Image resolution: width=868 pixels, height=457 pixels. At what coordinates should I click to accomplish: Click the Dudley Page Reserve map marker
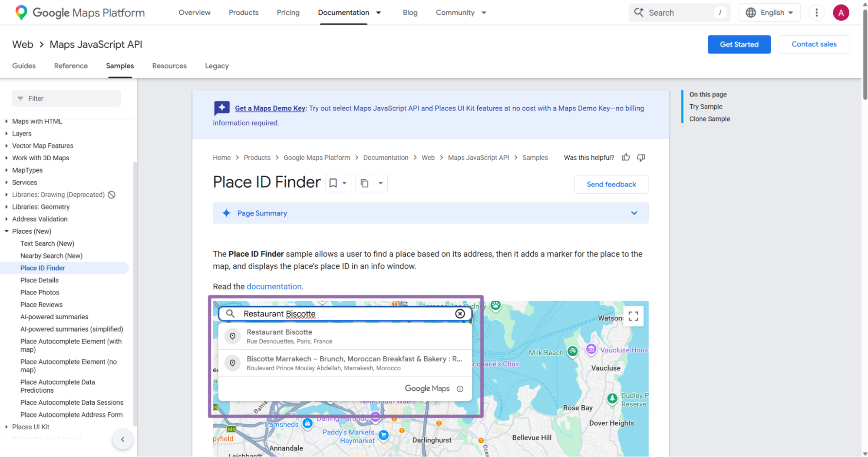pos(612,398)
